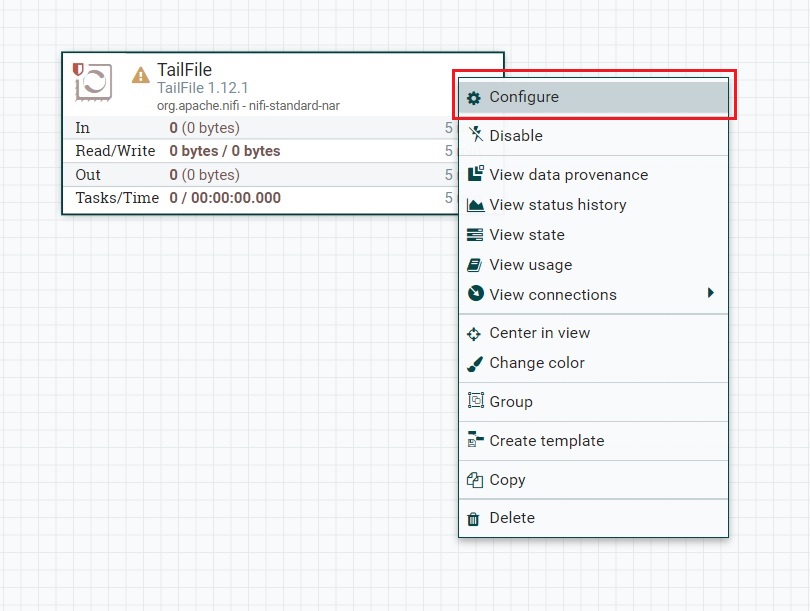Click the TailFile processor name
Image resolution: width=810 pixels, height=611 pixels.
(184, 70)
